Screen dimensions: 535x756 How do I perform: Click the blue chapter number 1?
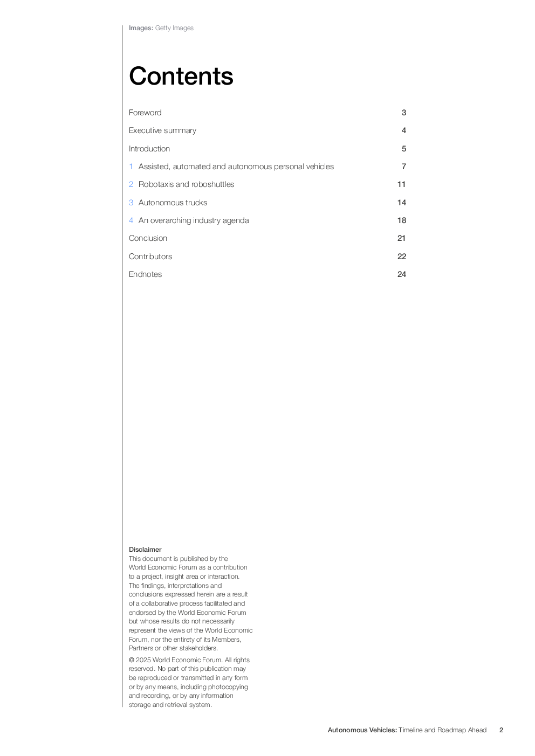(x=131, y=167)
